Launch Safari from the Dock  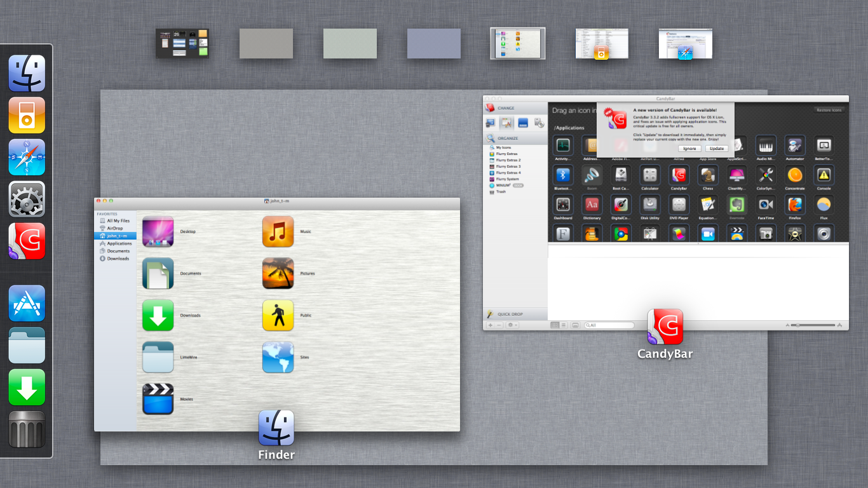pyautogui.click(x=27, y=157)
